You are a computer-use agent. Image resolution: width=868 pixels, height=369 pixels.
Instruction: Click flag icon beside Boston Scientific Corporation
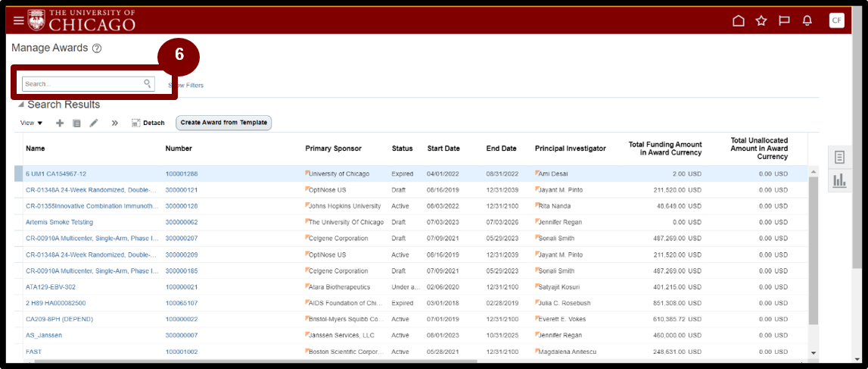click(307, 351)
